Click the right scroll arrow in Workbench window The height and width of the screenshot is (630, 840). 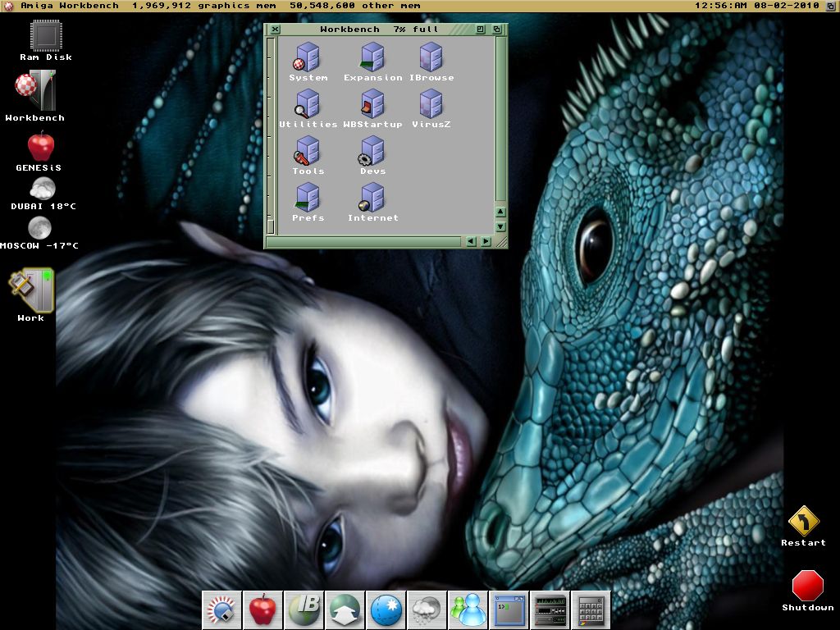(486, 242)
